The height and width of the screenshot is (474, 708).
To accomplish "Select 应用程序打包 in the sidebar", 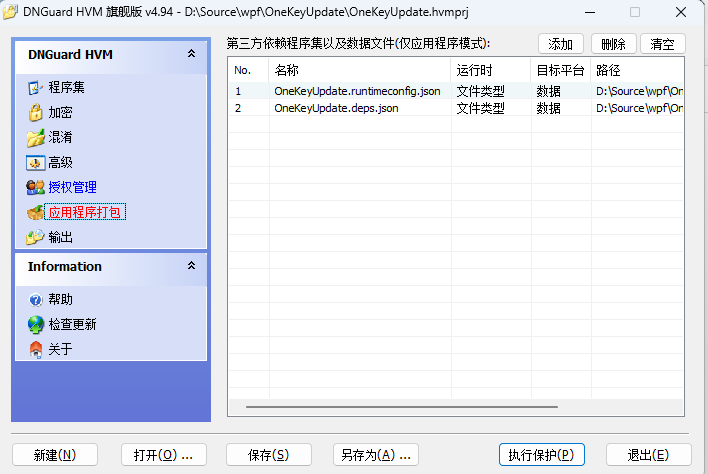I will (x=85, y=212).
